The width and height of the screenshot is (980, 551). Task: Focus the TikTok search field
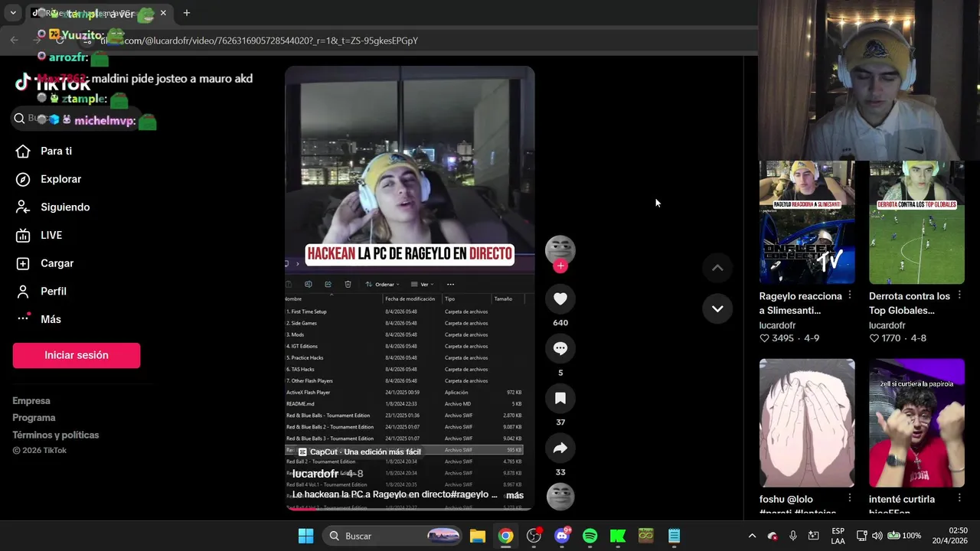tap(77, 118)
